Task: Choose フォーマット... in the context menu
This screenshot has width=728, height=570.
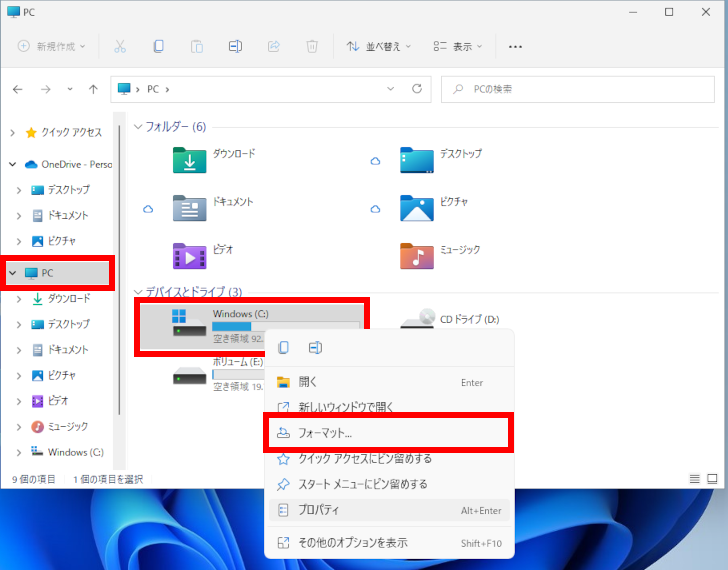Action: pos(389,433)
